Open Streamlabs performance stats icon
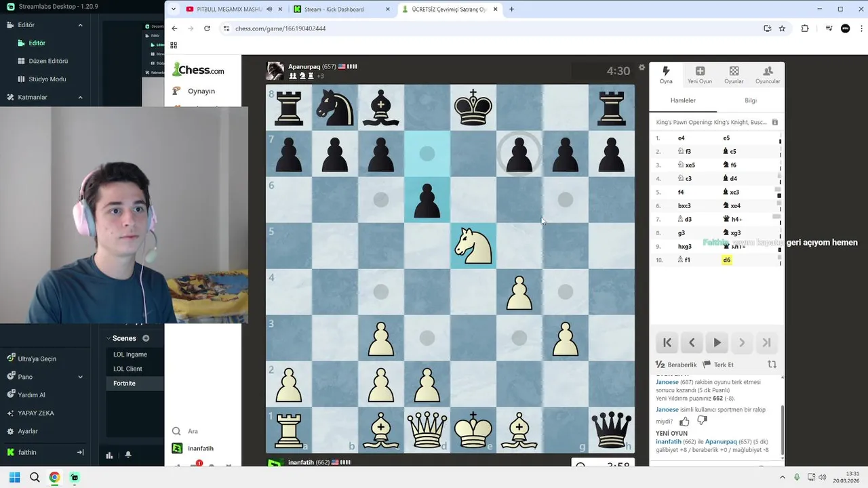This screenshot has height=488, width=868. click(109, 455)
